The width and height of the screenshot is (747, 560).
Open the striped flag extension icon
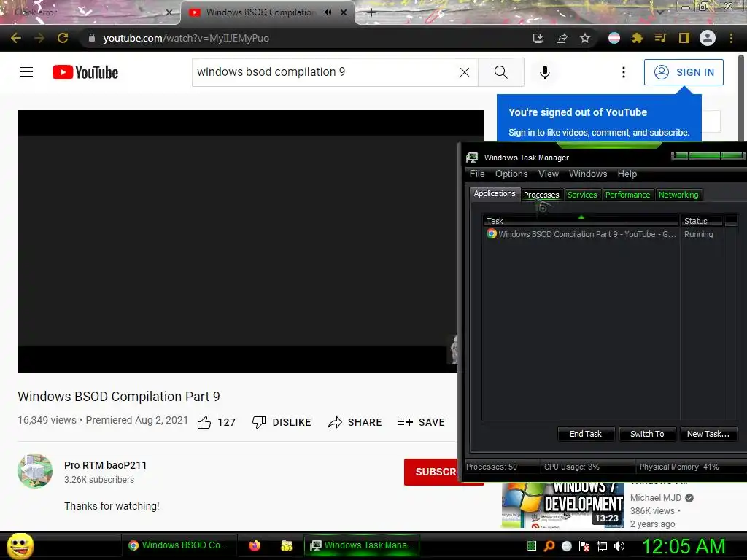[x=614, y=38]
